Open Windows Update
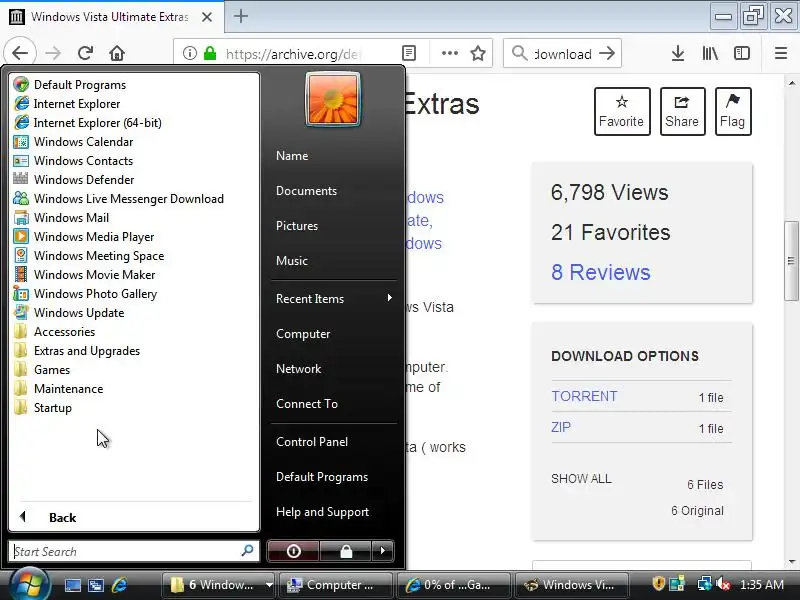The width and height of the screenshot is (800, 600). click(79, 313)
